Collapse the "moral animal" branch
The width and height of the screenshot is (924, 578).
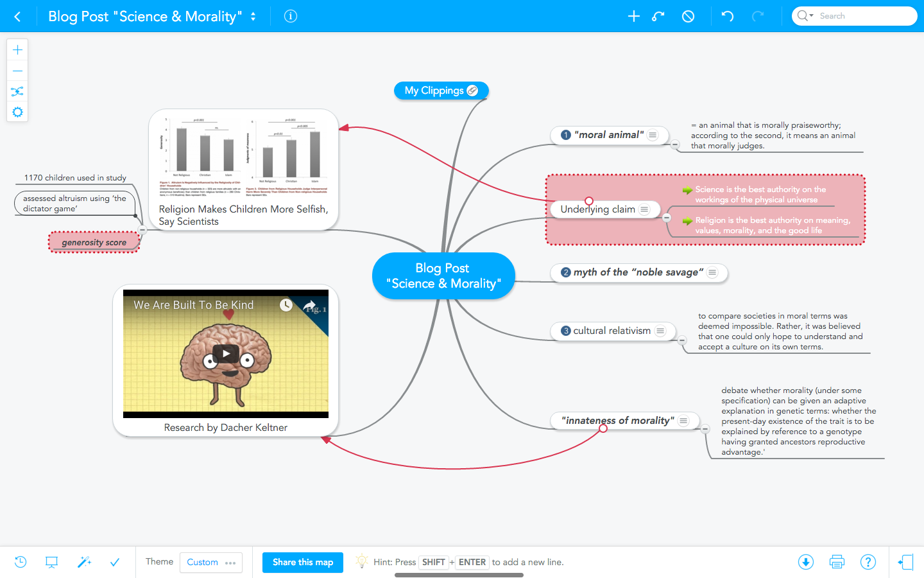(x=675, y=144)
